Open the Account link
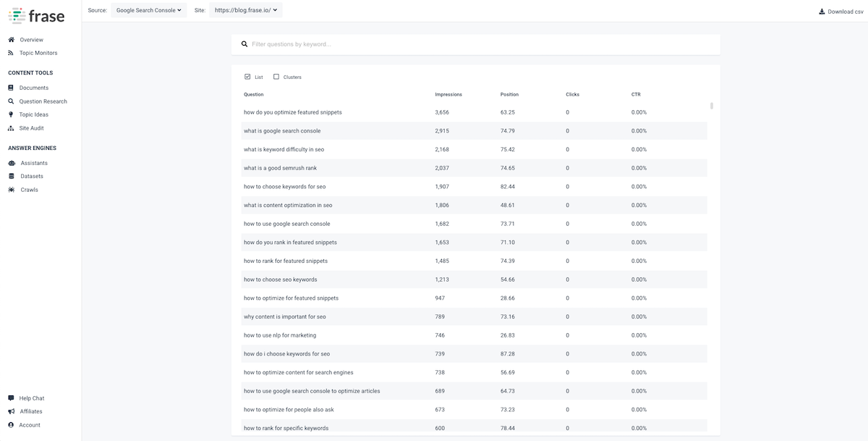 30,425
